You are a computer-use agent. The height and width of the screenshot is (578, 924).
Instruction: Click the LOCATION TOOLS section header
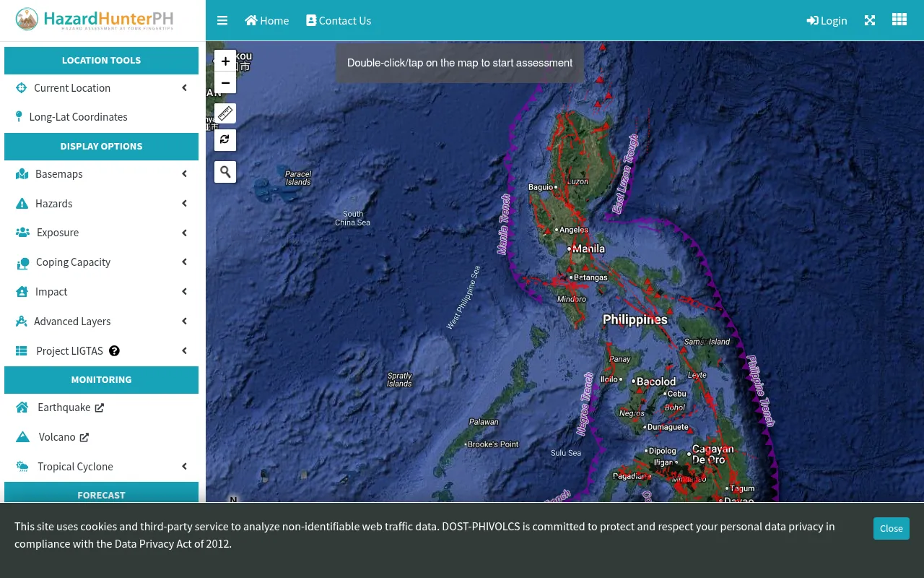[x=101, y=61]
